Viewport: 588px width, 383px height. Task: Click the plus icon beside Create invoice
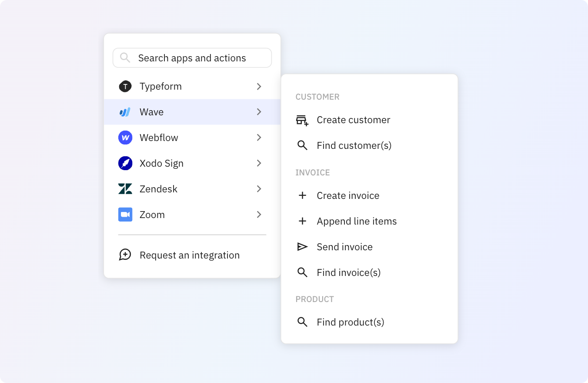302,195
